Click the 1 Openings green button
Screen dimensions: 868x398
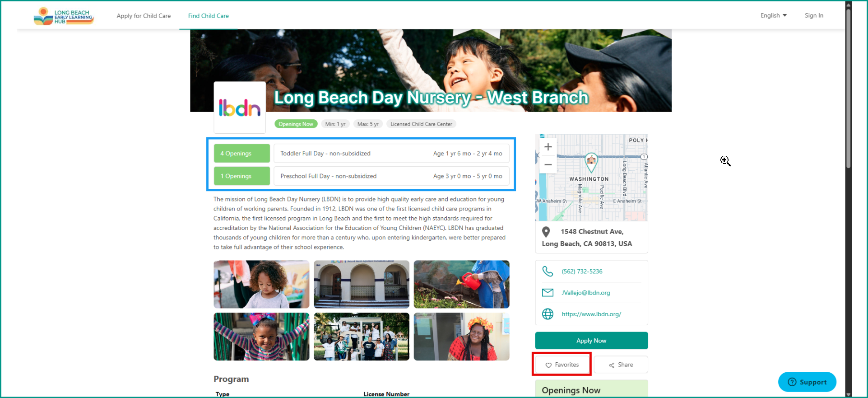click(242, 176)
